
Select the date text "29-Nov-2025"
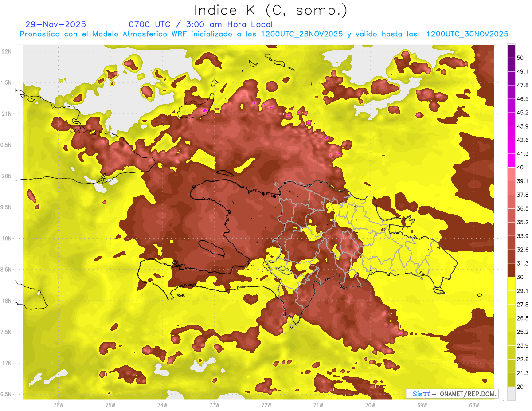point(56,24)
